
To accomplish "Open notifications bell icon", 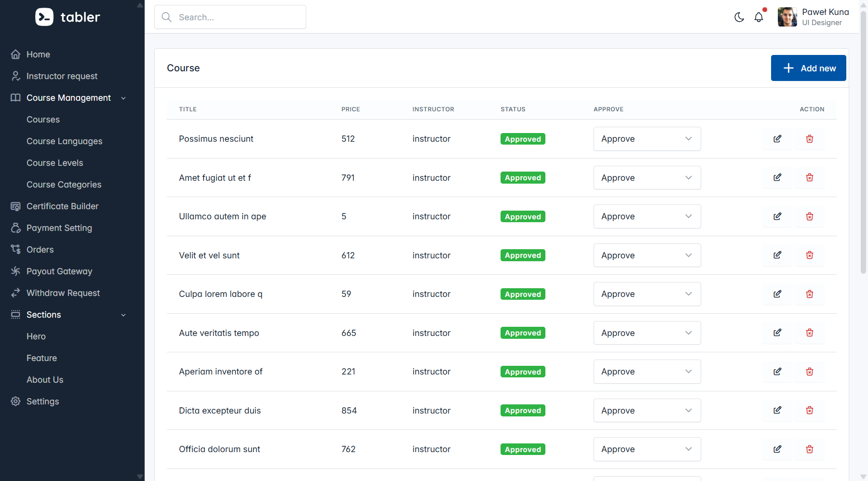I will pos(759,17).
